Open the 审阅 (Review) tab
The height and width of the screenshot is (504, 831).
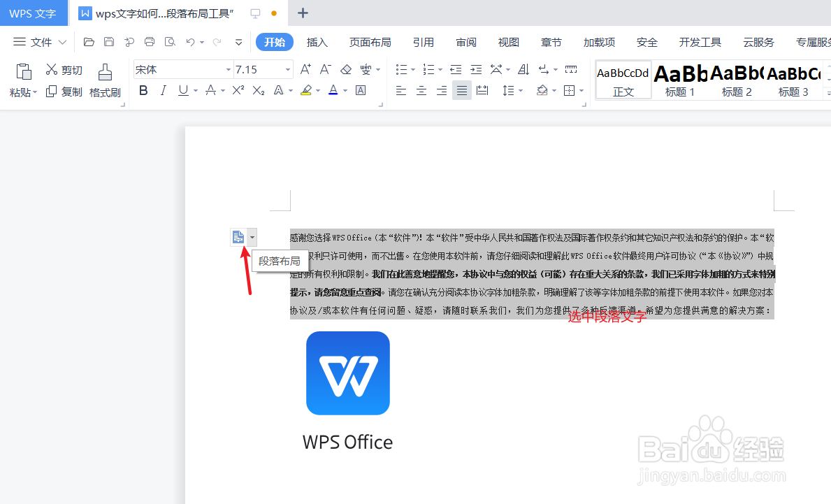coord(466,42)
